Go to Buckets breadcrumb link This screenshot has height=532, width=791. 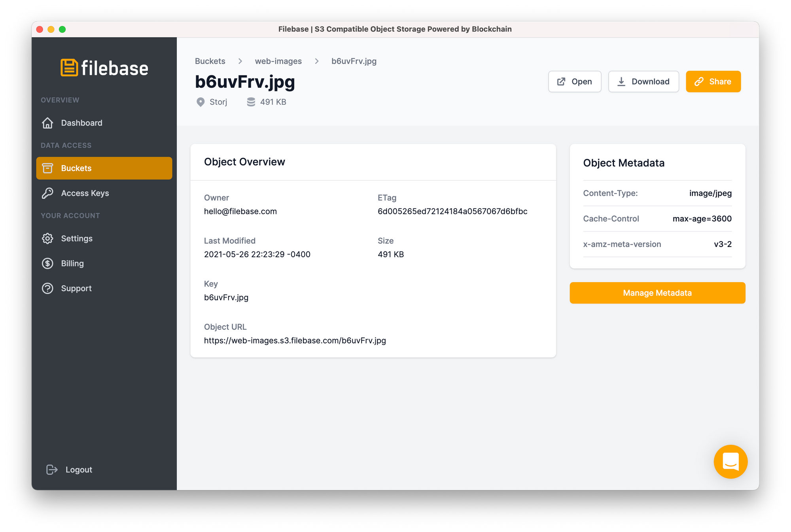tap(210, 61)
